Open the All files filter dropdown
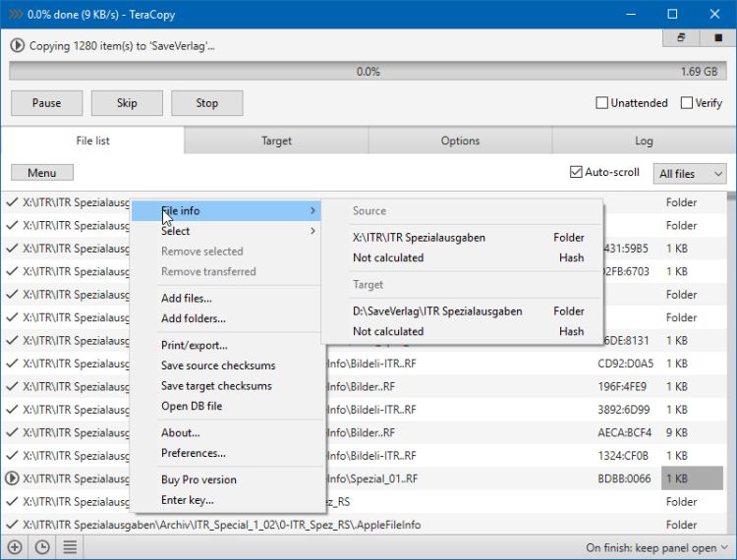 click(x=690, y=173)
